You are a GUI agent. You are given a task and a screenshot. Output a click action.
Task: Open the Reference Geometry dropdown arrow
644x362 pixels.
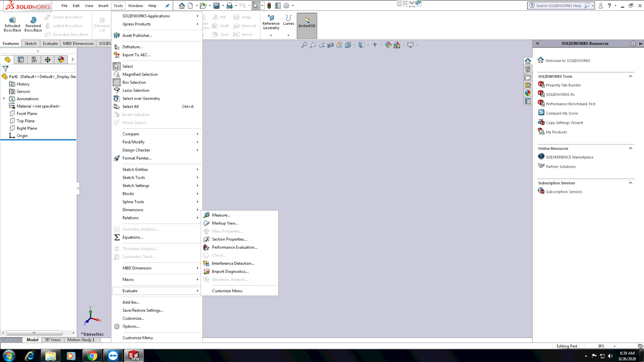pos(271,35)
